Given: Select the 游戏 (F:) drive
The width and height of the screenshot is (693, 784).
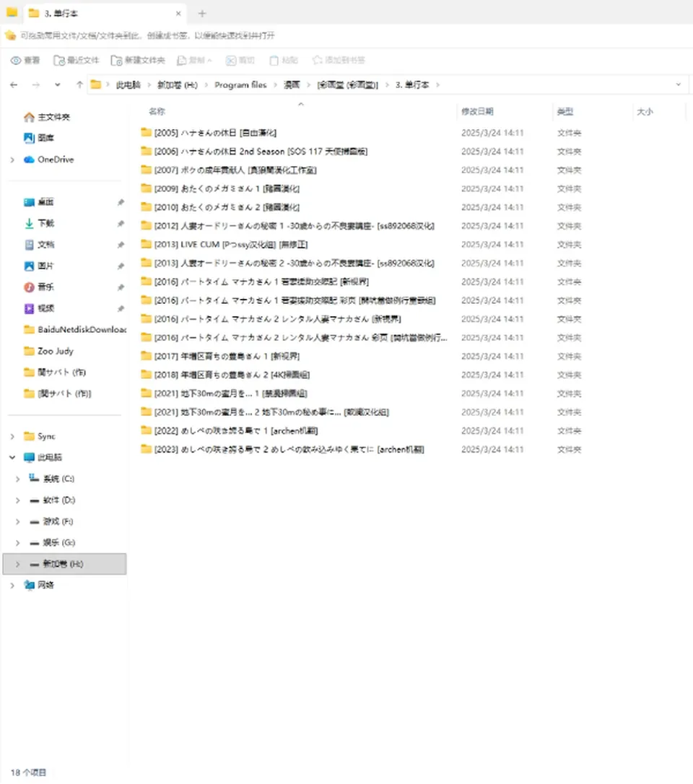Looking at the screenshot, I should [51, 521].
